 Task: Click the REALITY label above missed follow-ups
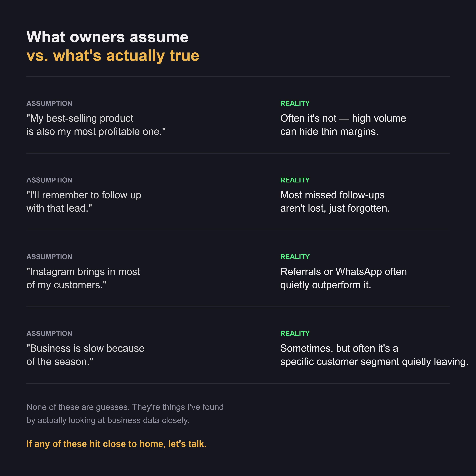[295, 180]
